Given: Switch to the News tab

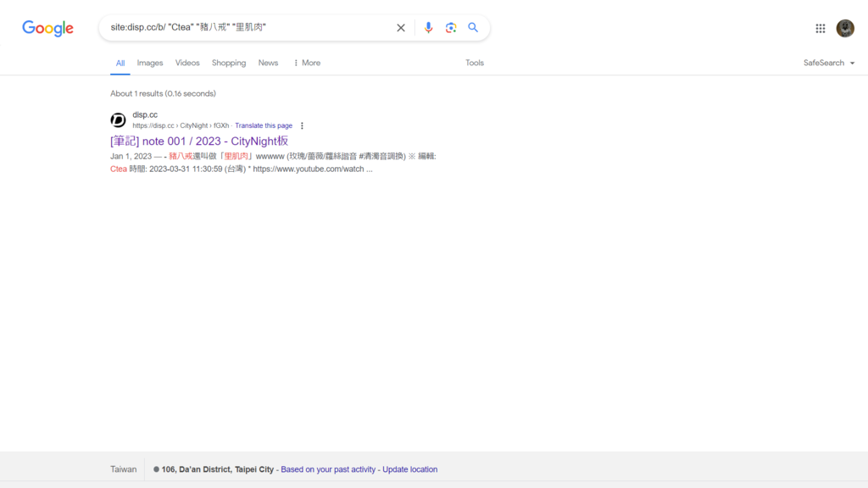Looking at the screenshot, I should click(268, 63).
